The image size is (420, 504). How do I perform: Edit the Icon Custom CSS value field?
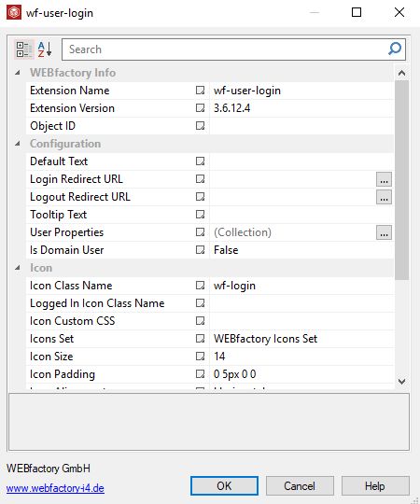[x=301, y=321]
